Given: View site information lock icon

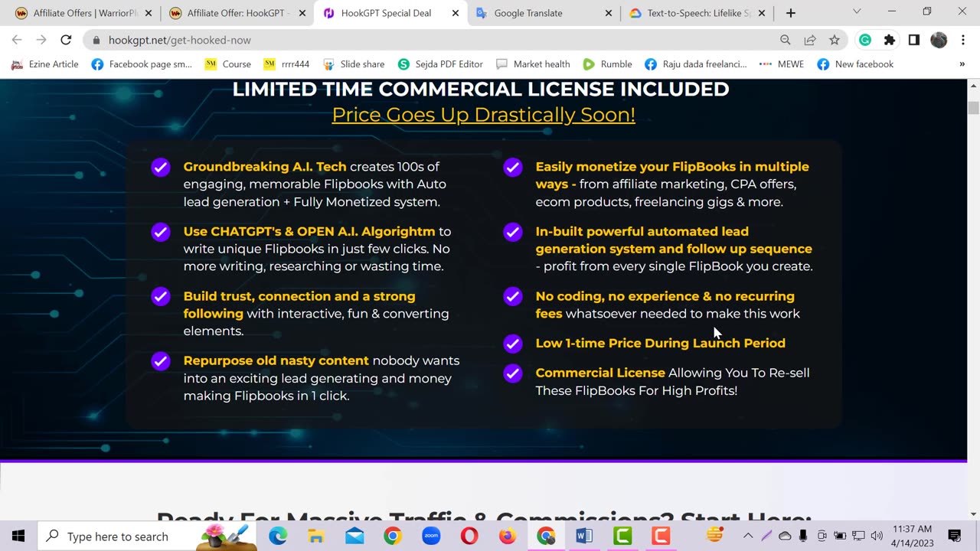Looking at the screenshot, I should pyautogui.click(x=96, y=40).
